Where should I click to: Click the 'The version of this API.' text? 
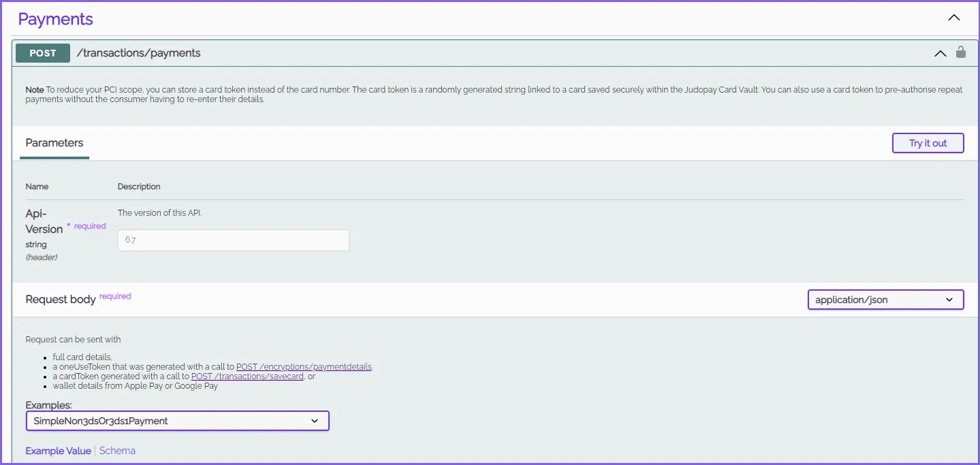pos(160,213)
